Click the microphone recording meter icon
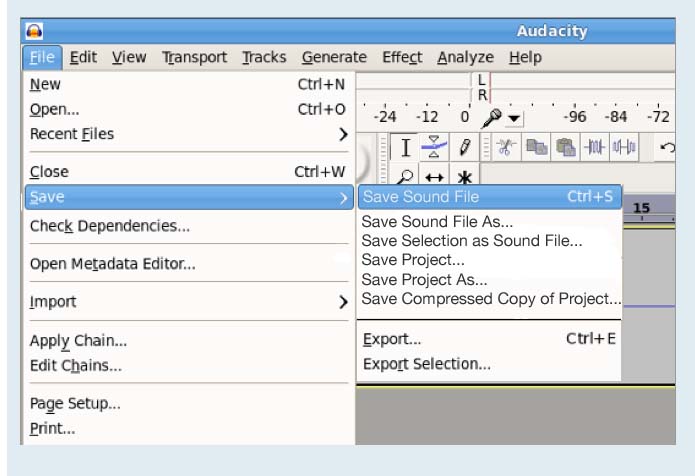Screen dimensions: 695x476 [492, 117]
